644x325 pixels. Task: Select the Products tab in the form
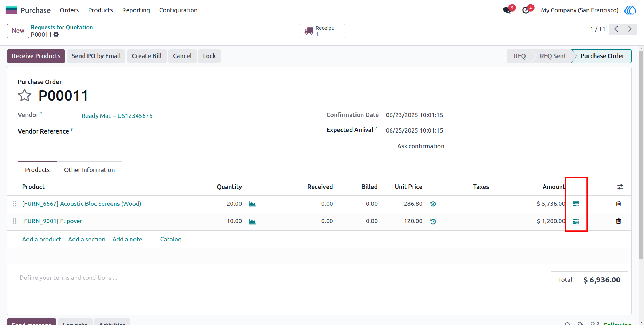(x=37, y=170)
